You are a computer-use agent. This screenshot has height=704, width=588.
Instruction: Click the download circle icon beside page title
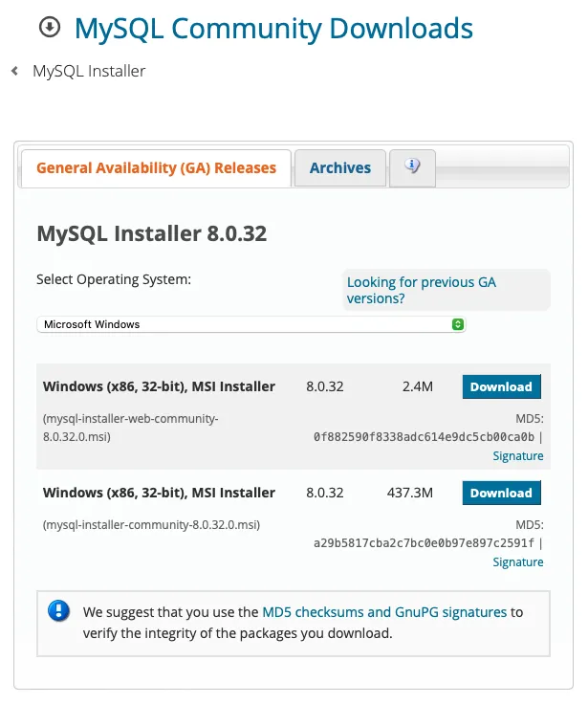[50, 28]
